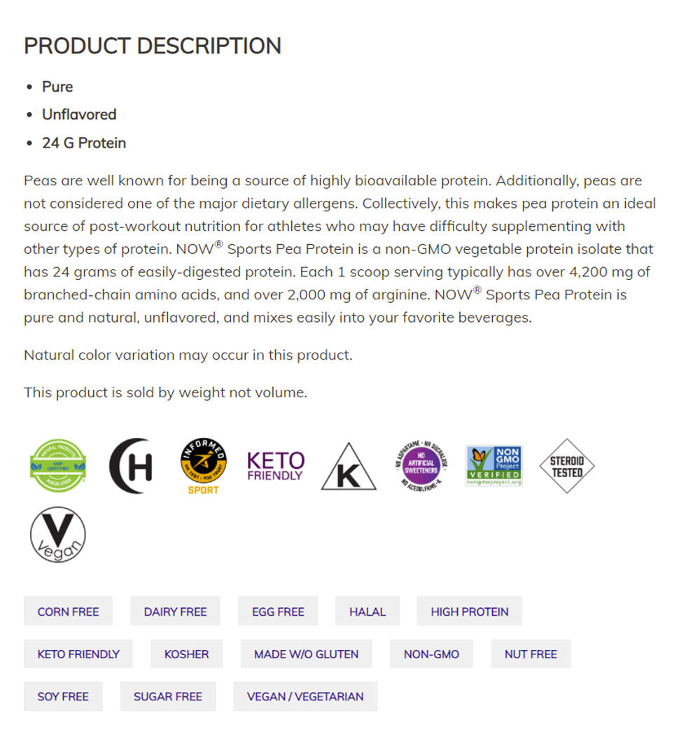The height and width of the screenshot is (729, 700).
Task: Click the Keto Friendly logo
Action: click(276, 466)
